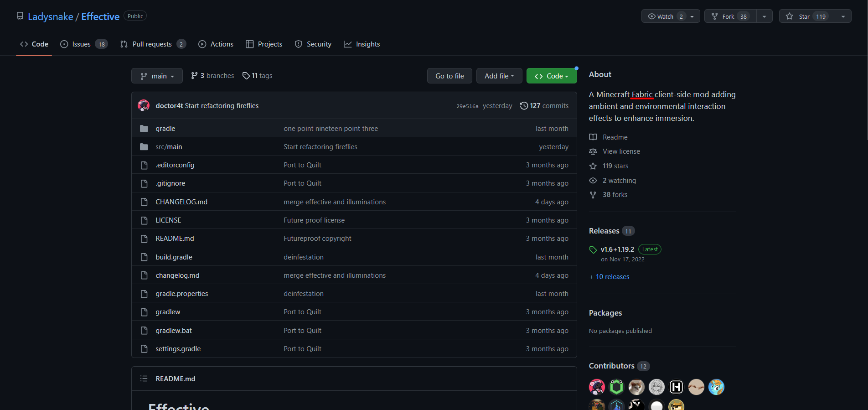Click the file icon beside .gitignore
Viewport: 868px width, 410px height.
pos(144,183)
